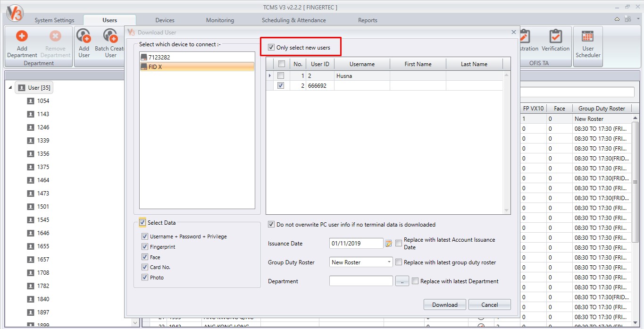
Task: Click the Add User icon
Action: click(84, 36)
